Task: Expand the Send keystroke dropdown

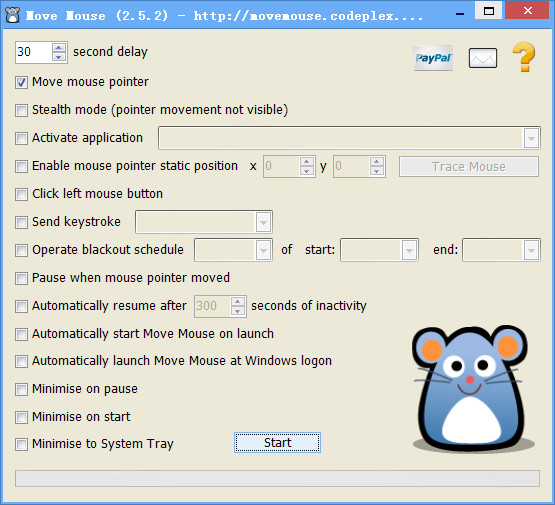Action: click(263, 222)
